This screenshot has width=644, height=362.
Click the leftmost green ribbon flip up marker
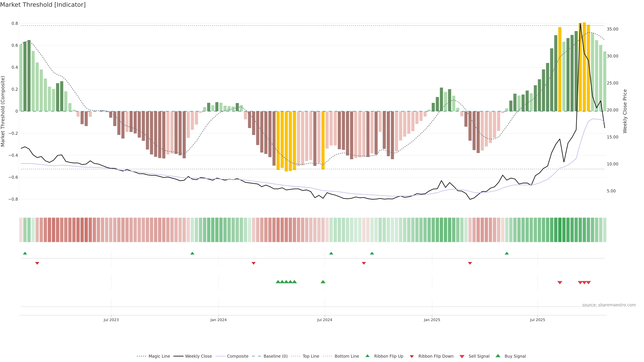tap(25, 253)
